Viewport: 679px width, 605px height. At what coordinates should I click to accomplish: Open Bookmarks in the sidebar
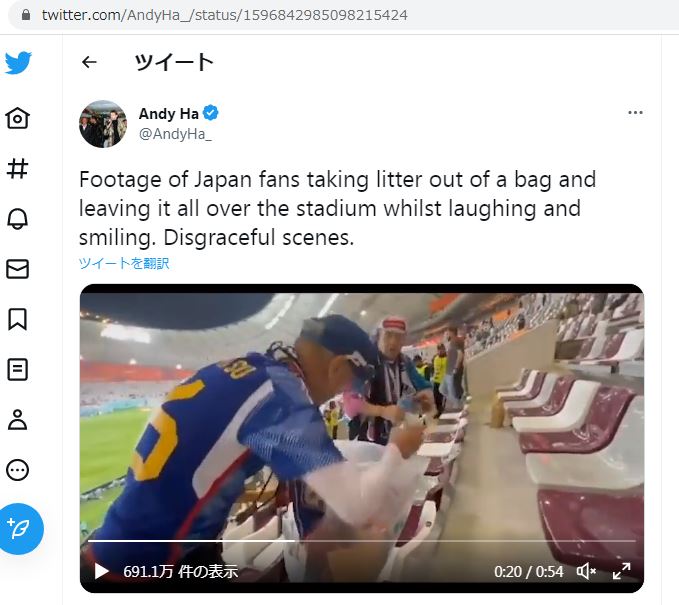[18, 319]
